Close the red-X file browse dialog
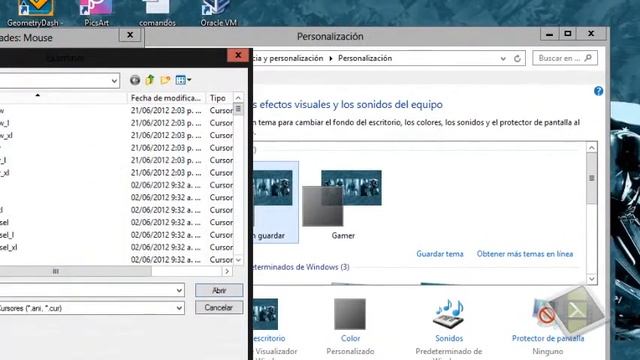 [238, 56]
